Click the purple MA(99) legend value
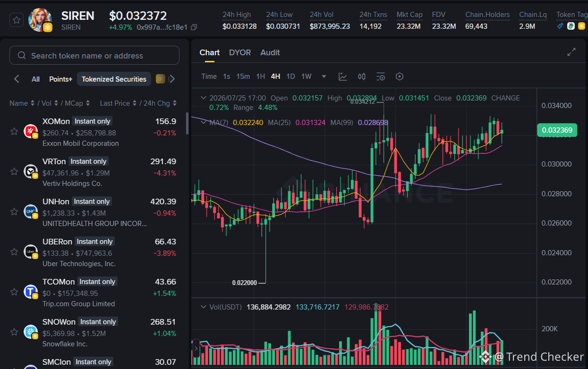Viewport: 588px width, 369px height. [x=373, y=122]
